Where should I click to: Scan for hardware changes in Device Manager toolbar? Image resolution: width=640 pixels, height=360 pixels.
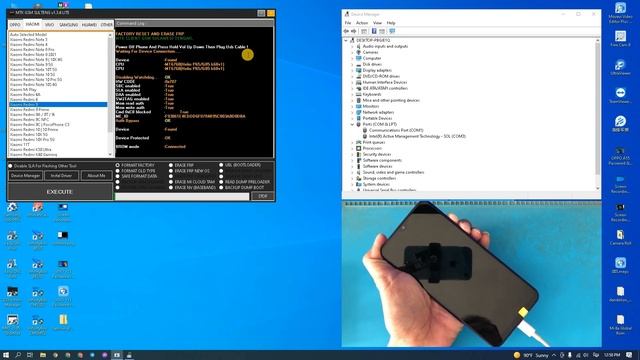coord(392,31)
